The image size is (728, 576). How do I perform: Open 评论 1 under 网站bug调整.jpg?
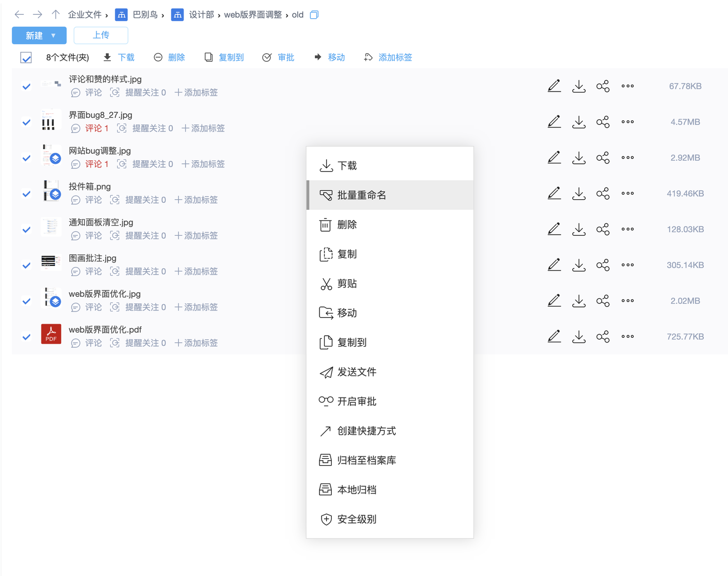[x=97, y=164]
